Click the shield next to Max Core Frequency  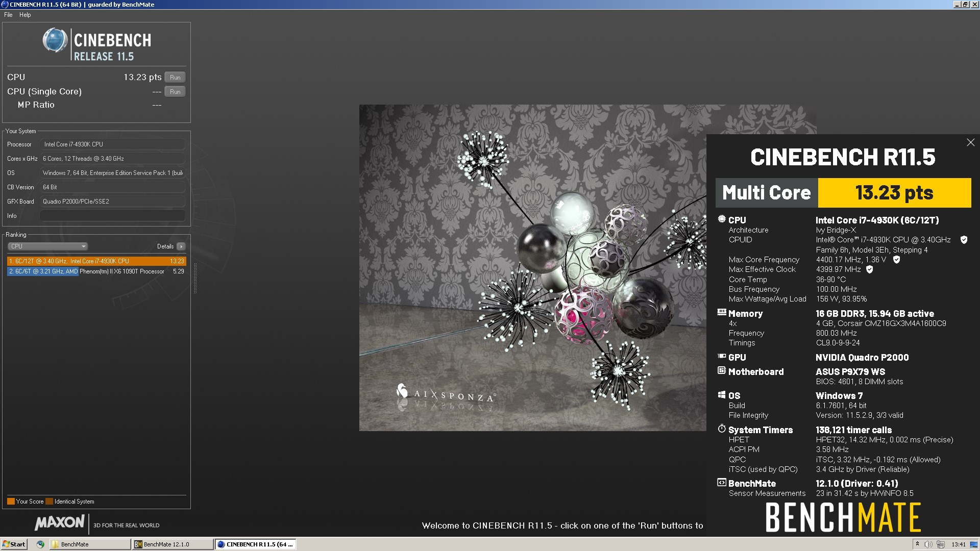pyautogui.click(x=896, y=260)
